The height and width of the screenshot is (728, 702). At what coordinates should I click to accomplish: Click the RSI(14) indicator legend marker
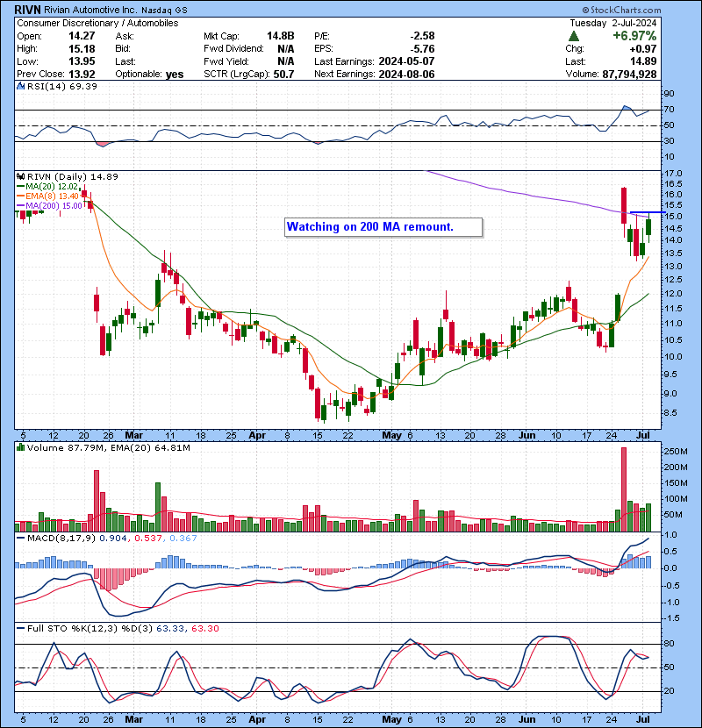tap(19, 87)
